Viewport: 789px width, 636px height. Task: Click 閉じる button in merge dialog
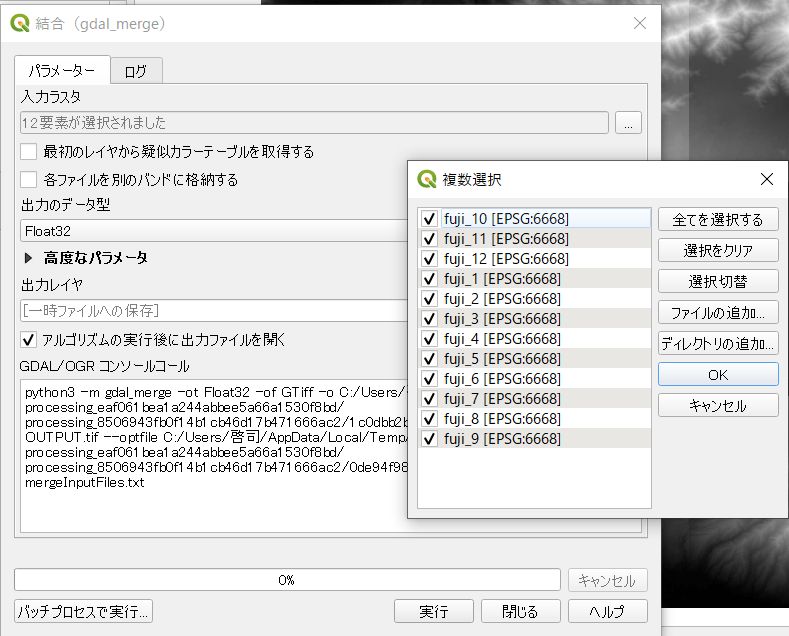coord(521,611)
